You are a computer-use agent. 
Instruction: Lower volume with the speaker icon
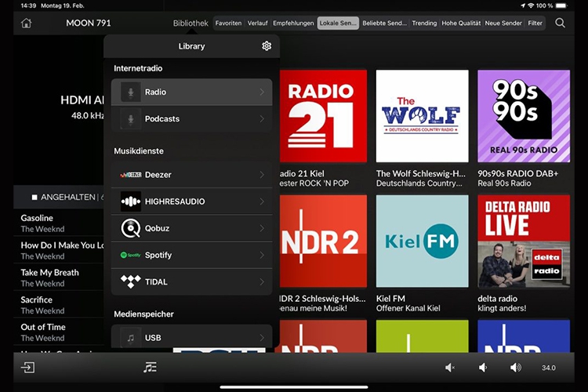483,368
